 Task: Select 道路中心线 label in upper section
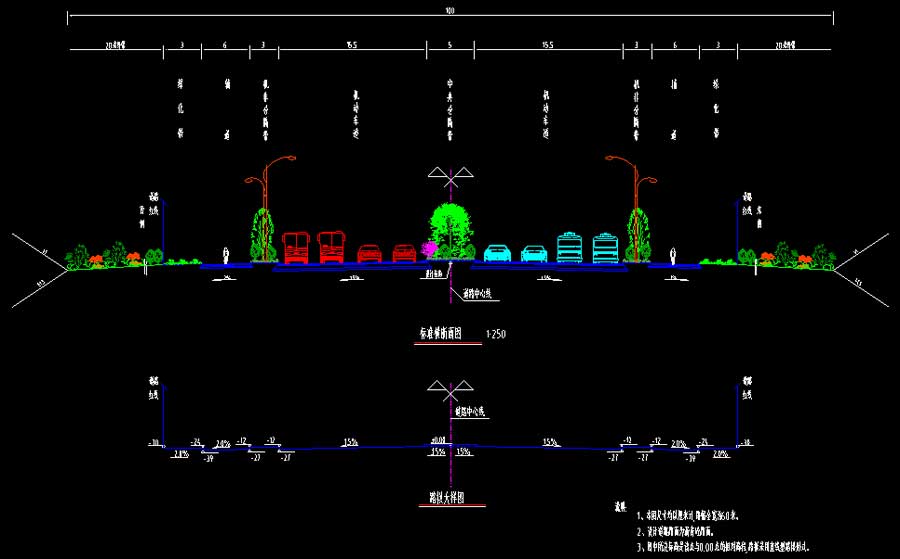point(478,294)
